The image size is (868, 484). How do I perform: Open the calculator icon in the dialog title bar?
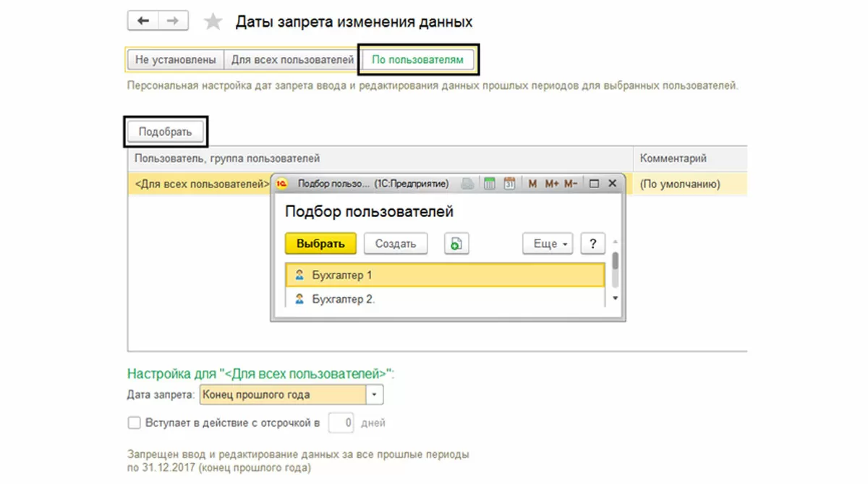[x=490, y=184]
